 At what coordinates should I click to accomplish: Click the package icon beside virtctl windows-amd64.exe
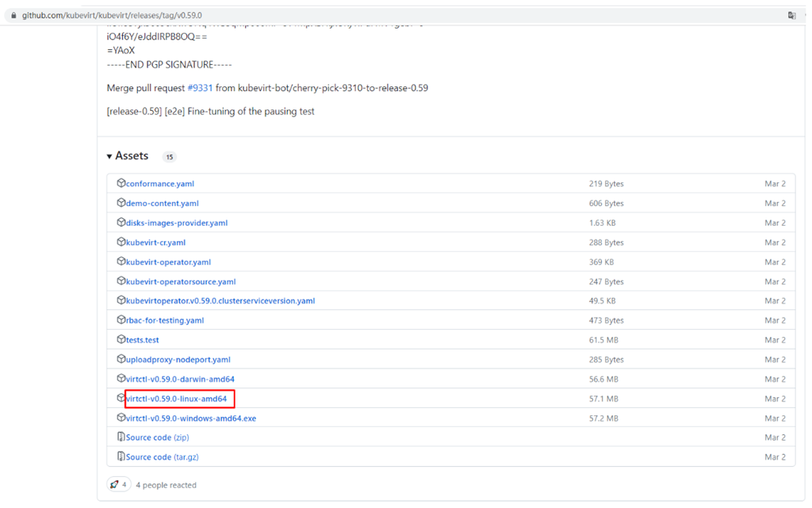[x=121, y=418]
